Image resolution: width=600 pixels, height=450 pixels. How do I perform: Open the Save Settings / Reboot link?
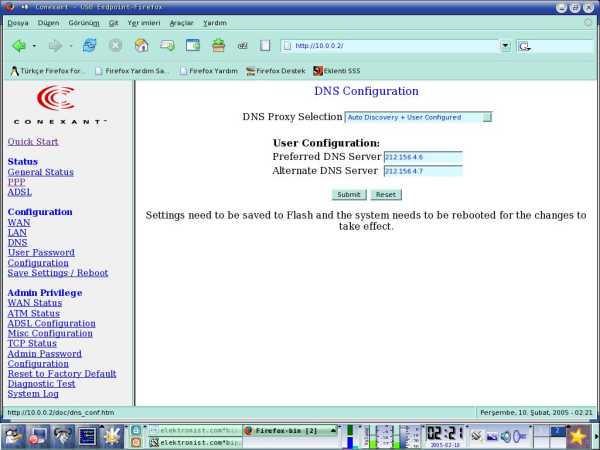[58, 273]
